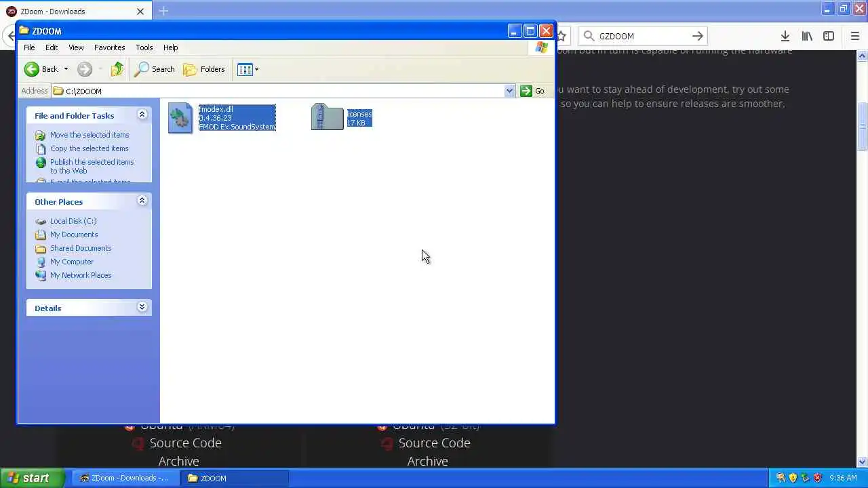Open the Views dropdown button
The width and height of the screenshot is (868, 488).
point(248,69)
